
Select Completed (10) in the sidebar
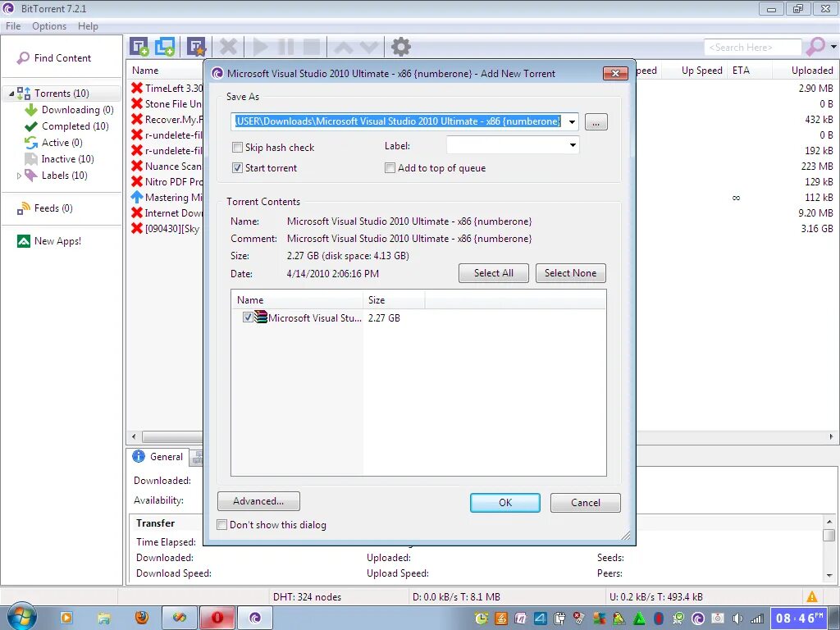[66, 126]
